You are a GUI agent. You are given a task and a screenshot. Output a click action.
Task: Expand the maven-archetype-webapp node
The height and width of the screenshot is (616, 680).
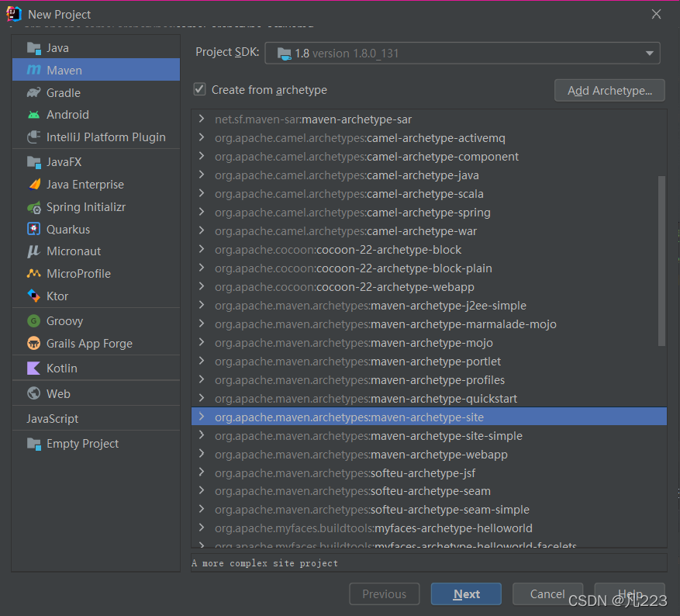click(x=202, y=454)
